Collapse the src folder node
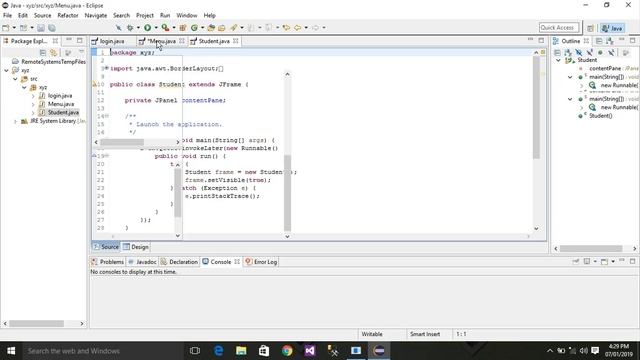The image size is (640, 360). click(16, 79)
